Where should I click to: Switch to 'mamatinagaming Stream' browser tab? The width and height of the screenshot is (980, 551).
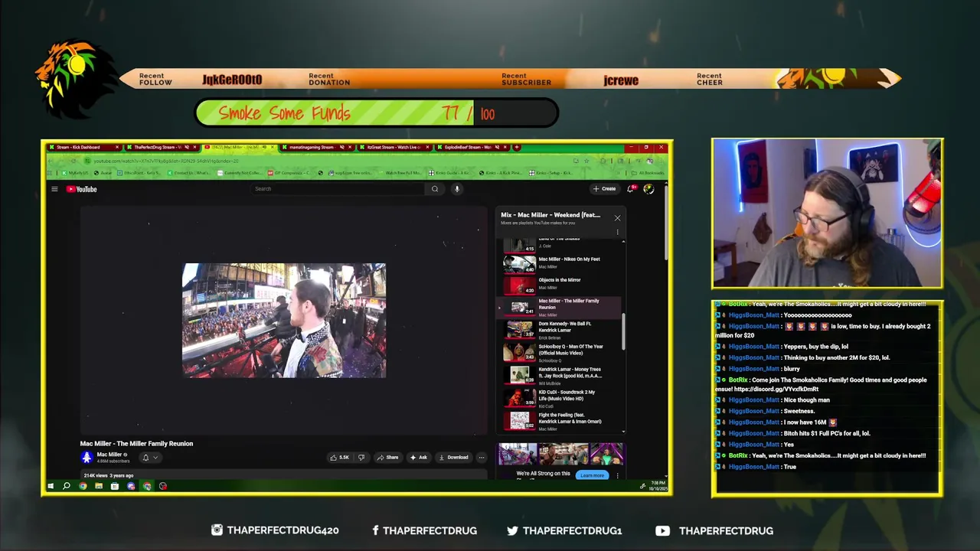(315, 147)
